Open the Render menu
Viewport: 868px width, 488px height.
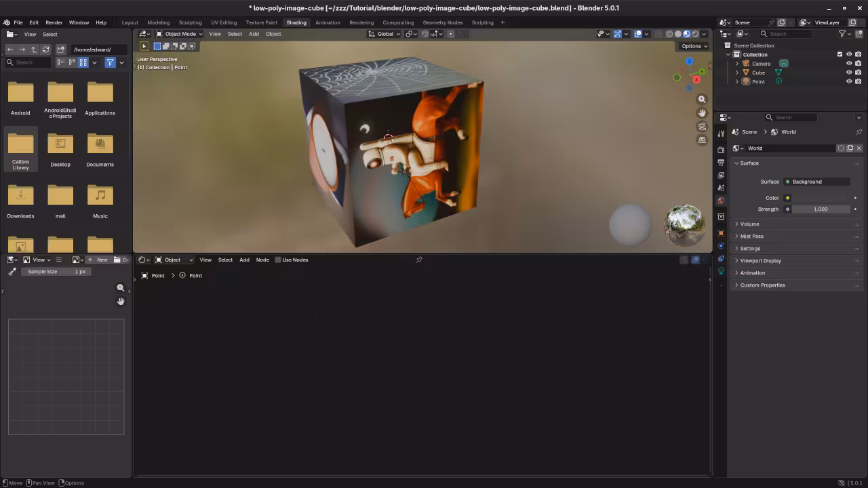point(54,22)
